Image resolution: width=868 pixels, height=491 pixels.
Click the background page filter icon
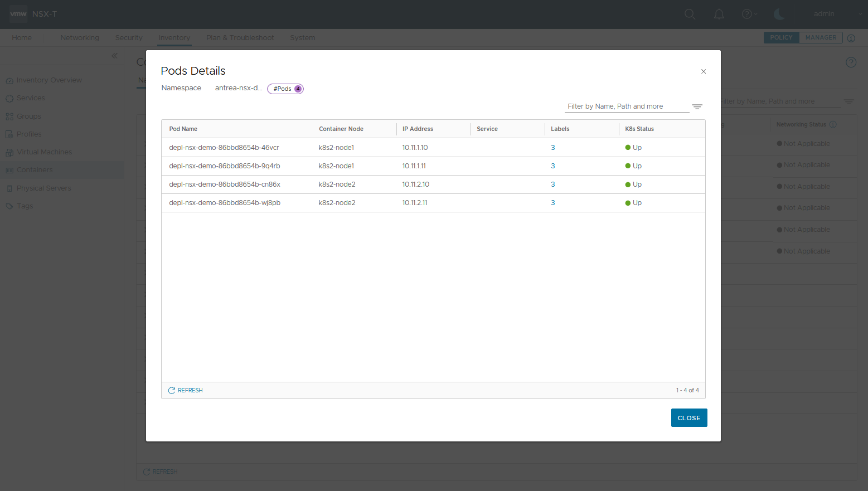(848, 101)
